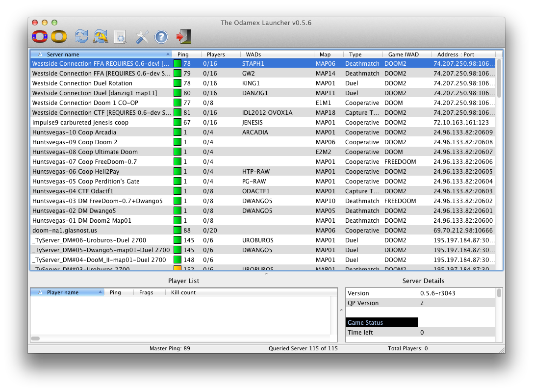Screen dimensions: 533x392
Task: Click the Quick Launch icon (gold O)
Action: click(x=59, y=36)
